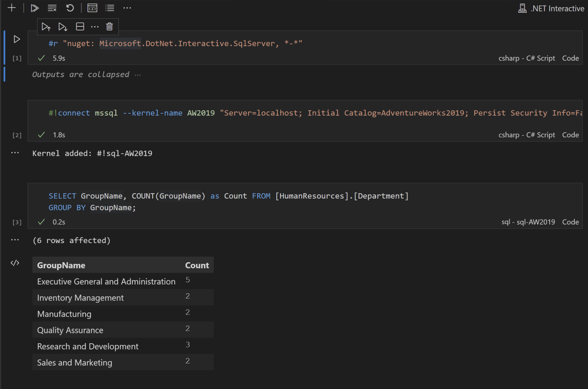Delete the cell using the trash icon
588x389 pixels.
[109, 27]
